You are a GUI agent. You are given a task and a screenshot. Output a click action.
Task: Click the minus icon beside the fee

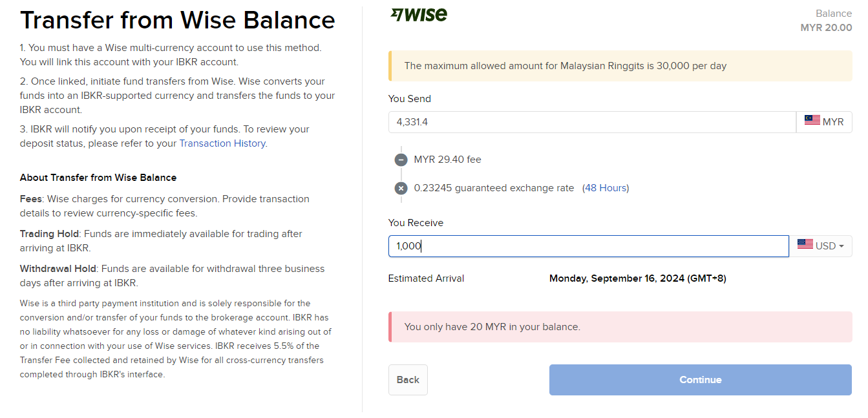point(401,160)
